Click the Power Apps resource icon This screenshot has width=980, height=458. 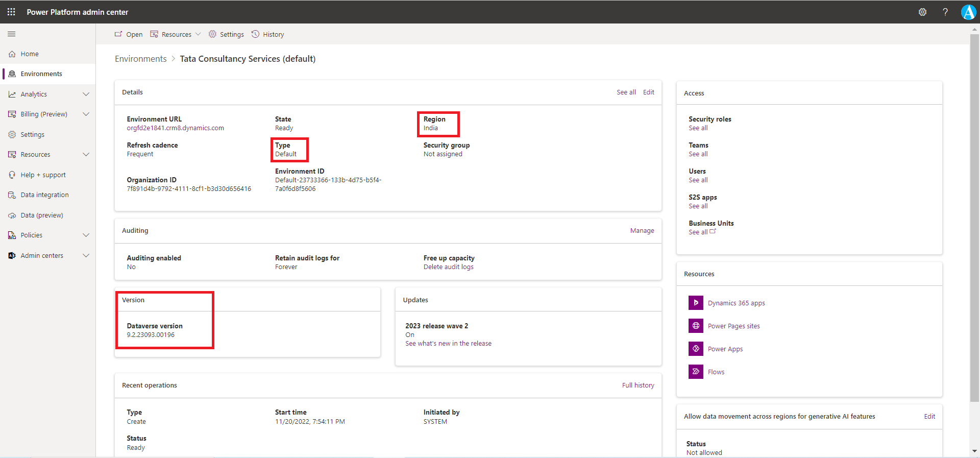pyautogui.click(x=696, y=349)
